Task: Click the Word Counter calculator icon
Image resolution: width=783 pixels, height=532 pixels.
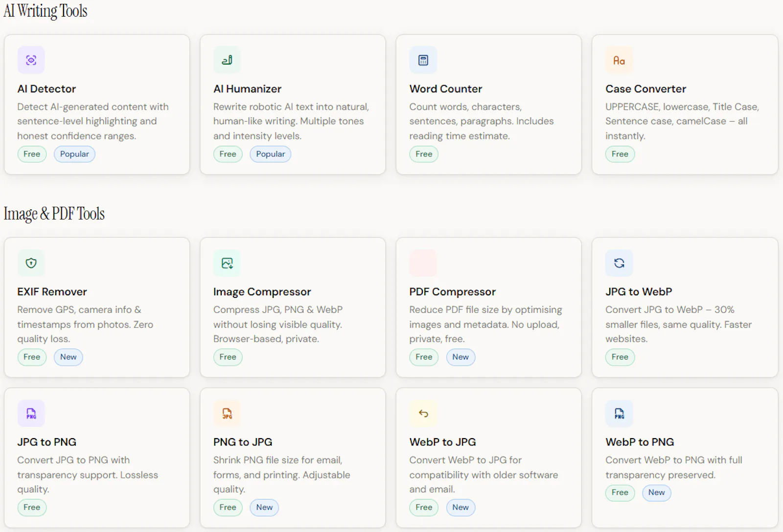Action: 423,60
